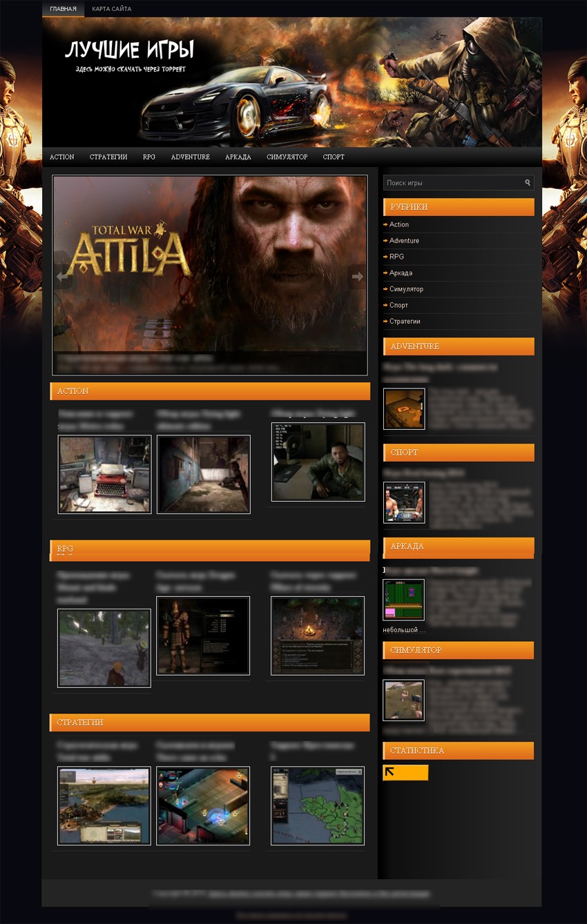The height and width of the screenshot is (924, 587).
Task: Open the typewriter game thumbnail in Action
Action: [104, 474]
